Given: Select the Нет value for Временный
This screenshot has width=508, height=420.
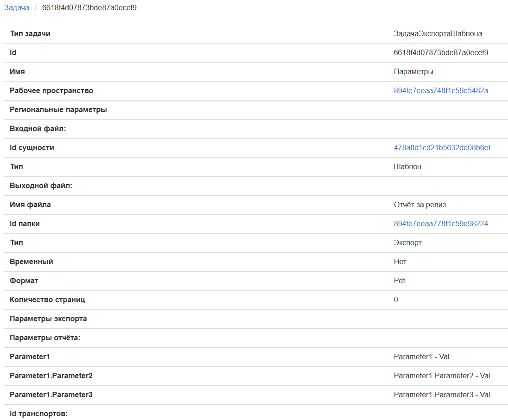Looking at the screenshot, I should (400, 262).
